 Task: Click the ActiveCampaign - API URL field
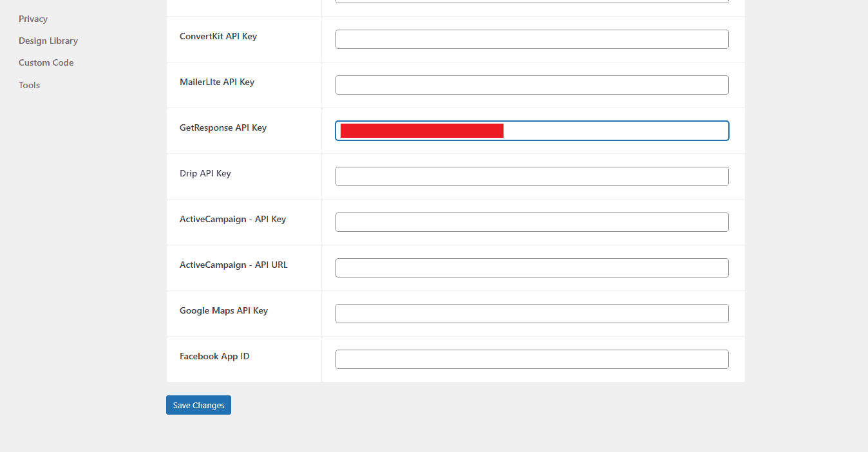(x=532, y=268)
